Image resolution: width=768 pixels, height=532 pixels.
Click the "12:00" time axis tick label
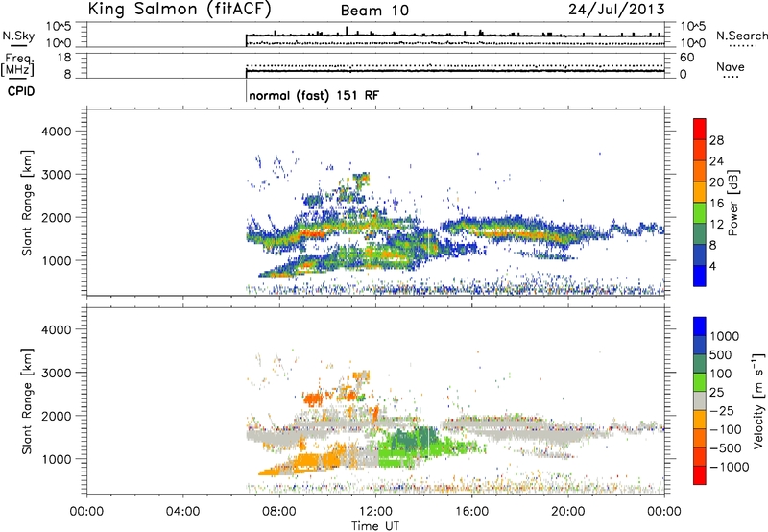[x=375, y=512]
